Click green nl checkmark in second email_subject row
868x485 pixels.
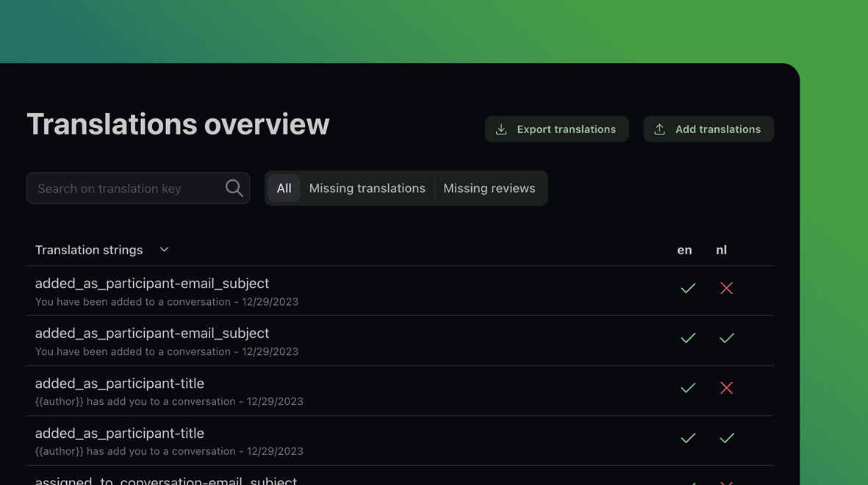[x=726, y=338]
